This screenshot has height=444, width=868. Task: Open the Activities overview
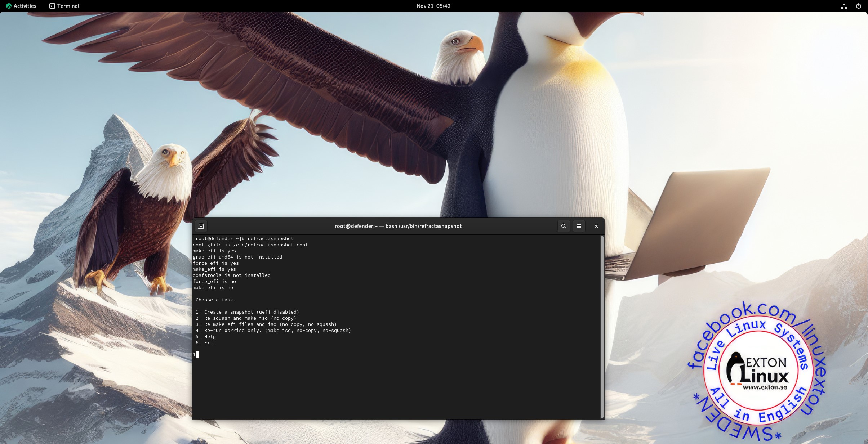tap(21, 6)
